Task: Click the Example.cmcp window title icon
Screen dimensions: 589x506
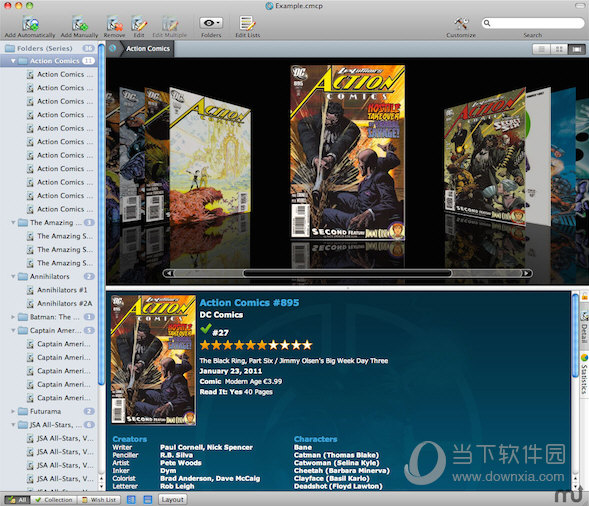Action: coord(269,6)
